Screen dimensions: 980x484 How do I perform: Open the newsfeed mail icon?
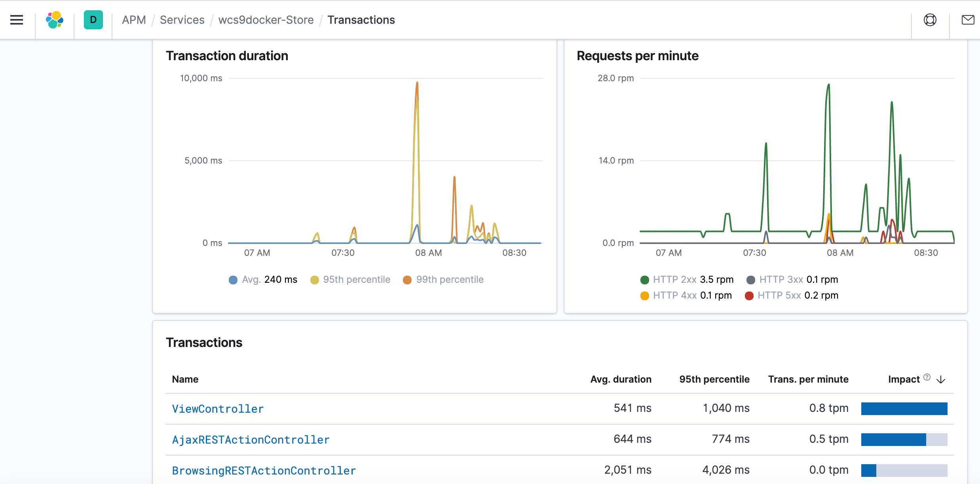point(968,20)
